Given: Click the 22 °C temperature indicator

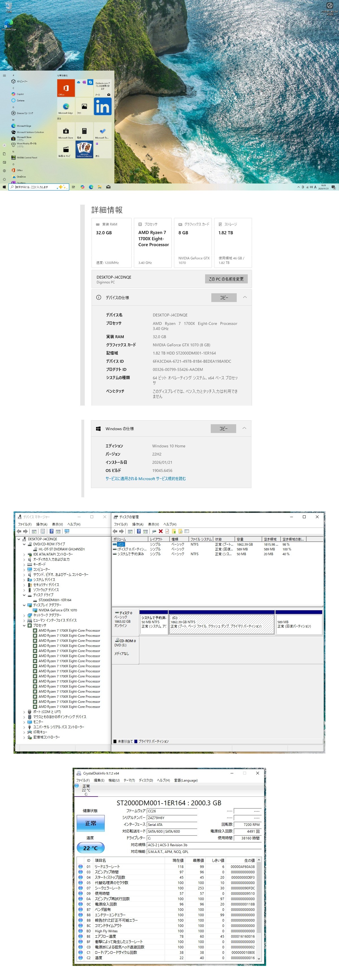Looking at the screenshot, I should [x=91, y=848].
